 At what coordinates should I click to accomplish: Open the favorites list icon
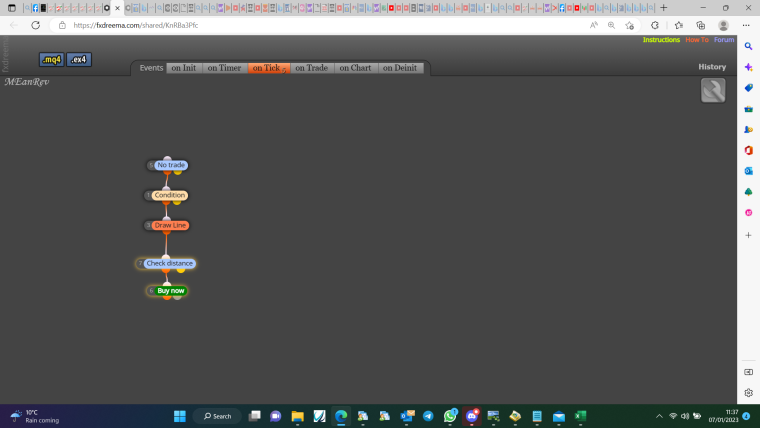tap(679, 25)
